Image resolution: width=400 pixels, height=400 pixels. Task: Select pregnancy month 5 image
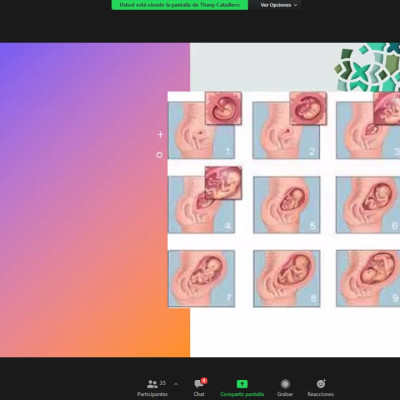point(287,205)
